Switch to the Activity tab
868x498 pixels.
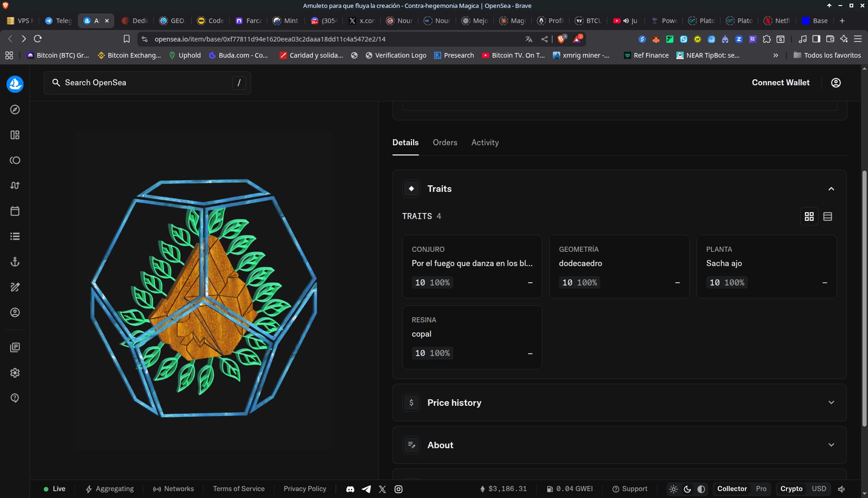485,142
